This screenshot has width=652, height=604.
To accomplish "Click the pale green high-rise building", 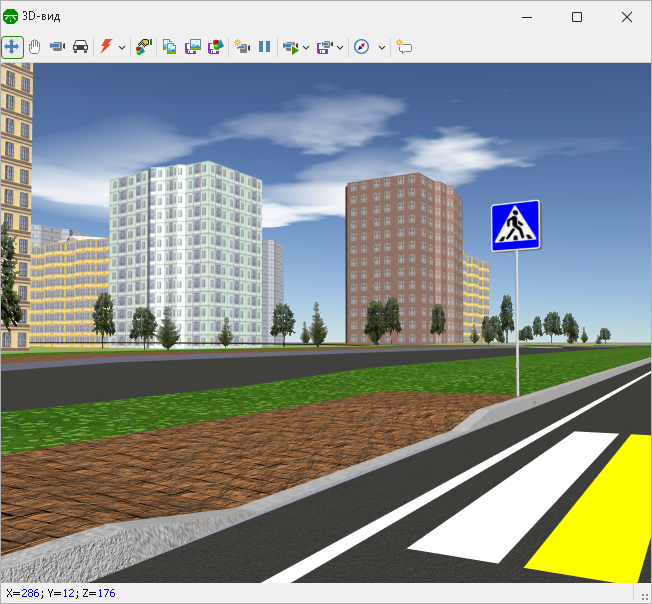I will (x=185, y=254).
